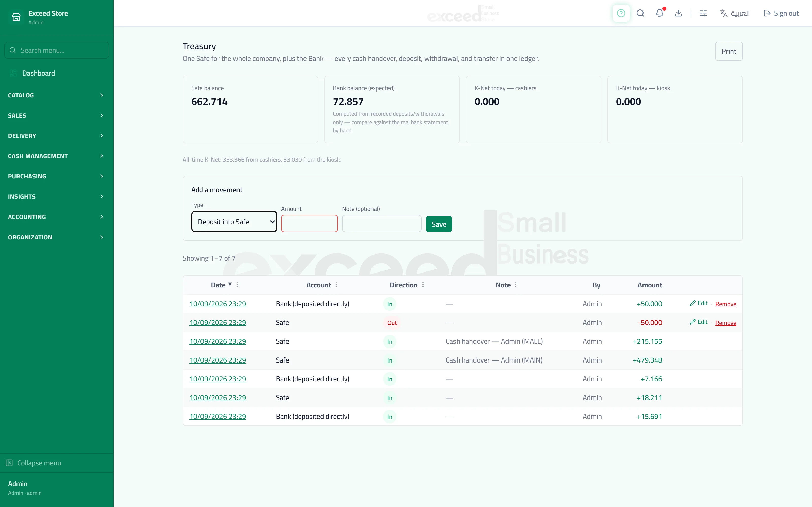Screen dimensions: 812x507
Task: Open the movement Type dropdown
Action: [x=234, y=222]
